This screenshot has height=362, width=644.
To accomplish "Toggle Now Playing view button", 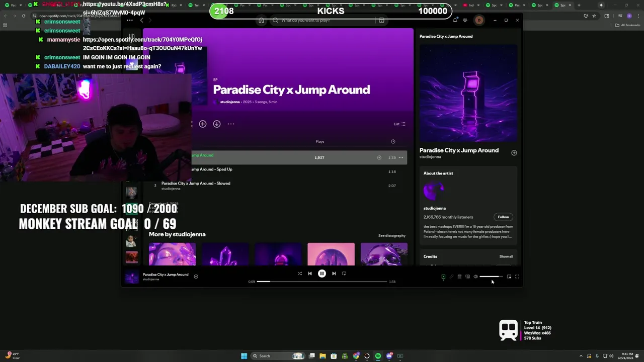I will [x=443, y=277].
